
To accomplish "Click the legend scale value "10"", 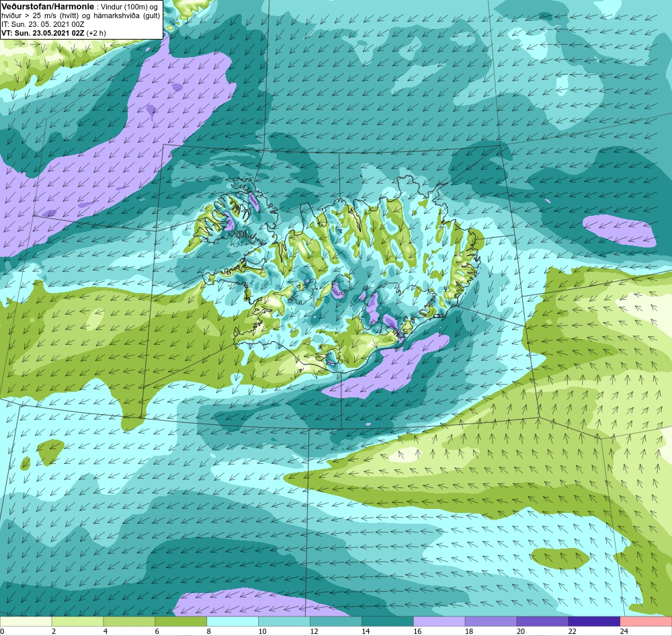I will (x=262, y=631).
